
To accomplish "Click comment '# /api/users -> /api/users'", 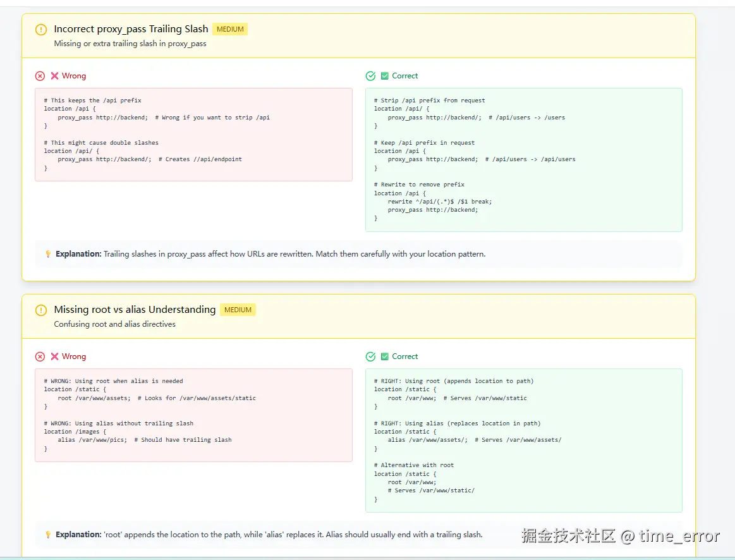I will [530, 159].
